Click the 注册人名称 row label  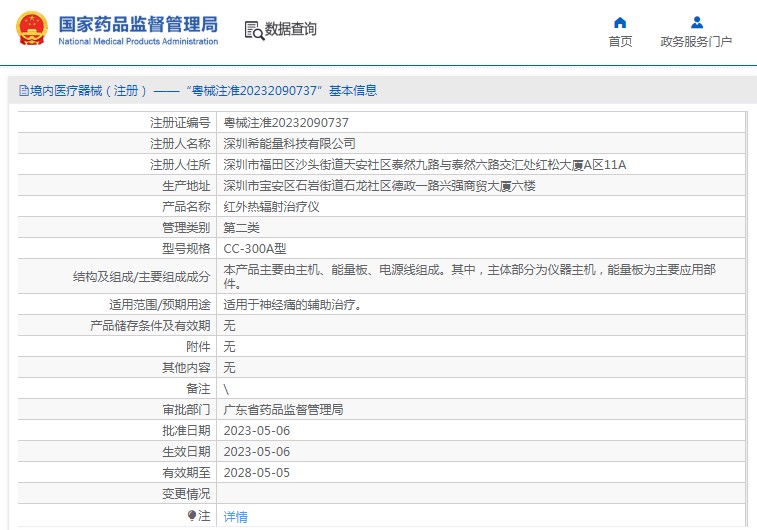click(x=180, y=143)
